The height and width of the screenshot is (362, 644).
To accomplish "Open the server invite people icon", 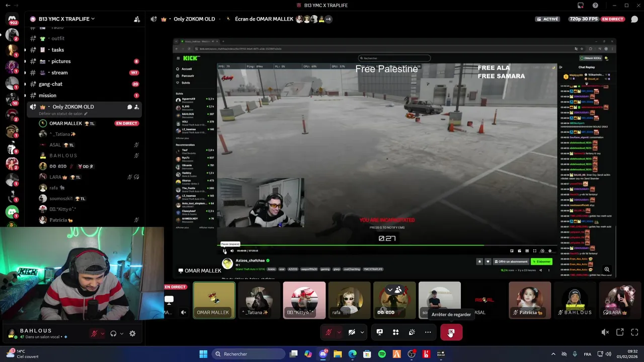I will (137, 19).
